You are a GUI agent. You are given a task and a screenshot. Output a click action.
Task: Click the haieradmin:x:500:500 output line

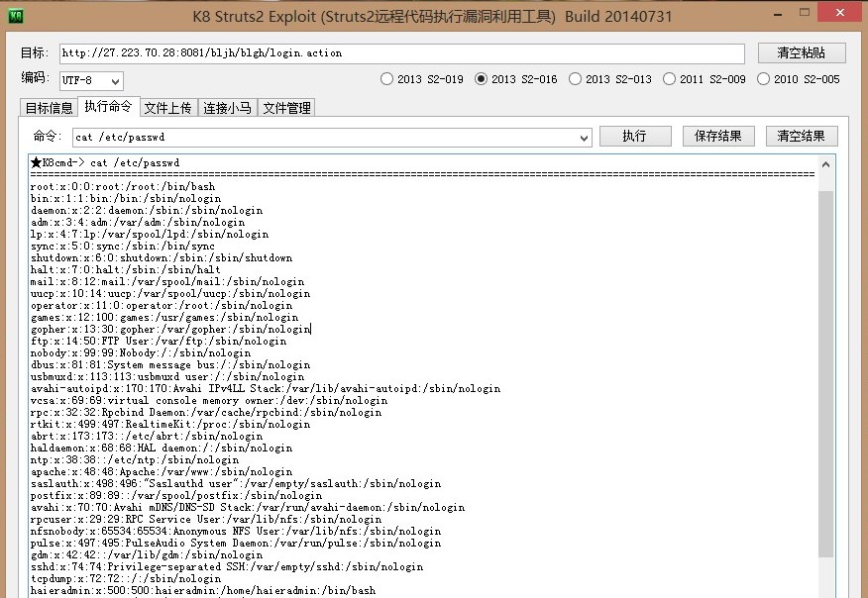203,590
